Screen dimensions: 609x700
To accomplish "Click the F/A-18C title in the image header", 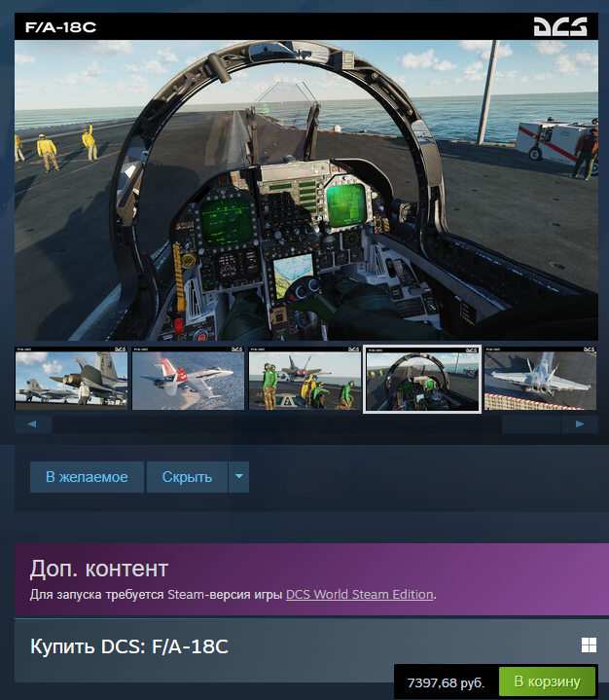I will (60, 27).
